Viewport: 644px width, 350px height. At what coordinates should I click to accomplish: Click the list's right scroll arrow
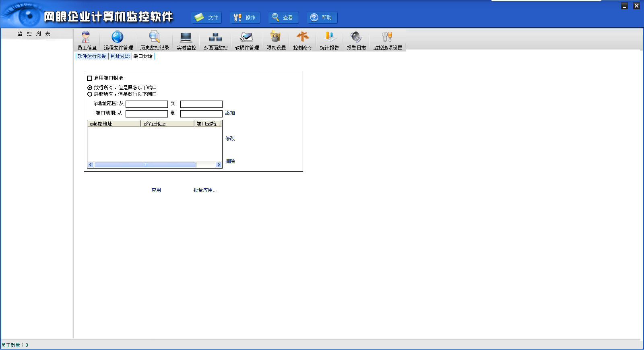[x=219, y=165]
